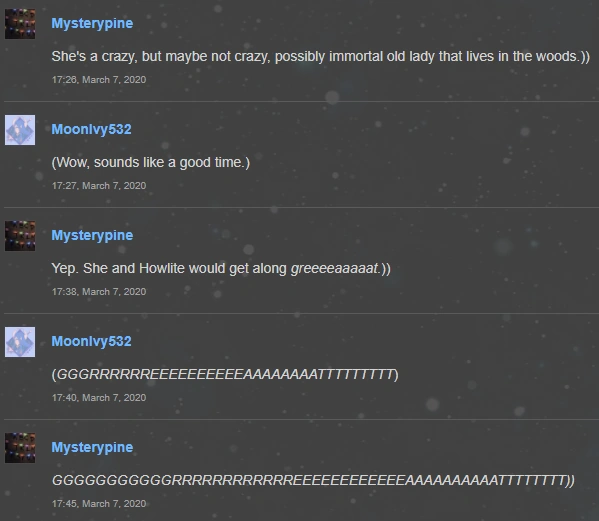Click the timestamp 17:40, March 7, 2020

pos(99,398)
